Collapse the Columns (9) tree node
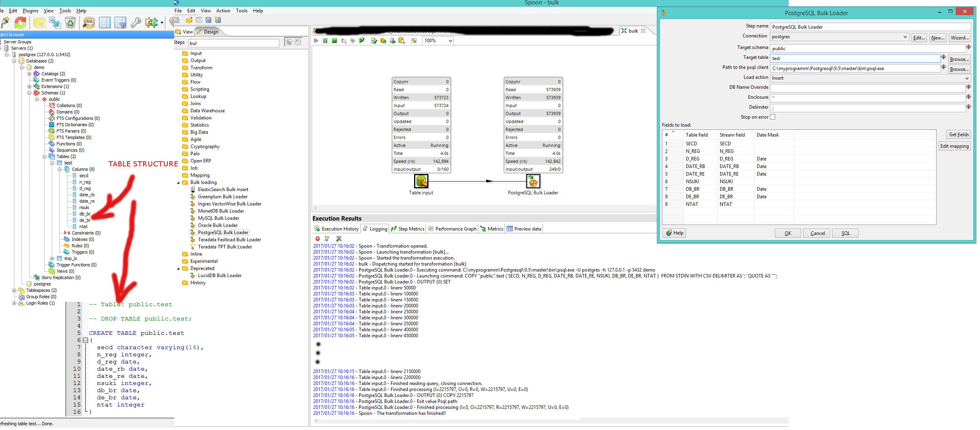The width and height of the screenshot is (980, 430). click(x=60, y=169)
